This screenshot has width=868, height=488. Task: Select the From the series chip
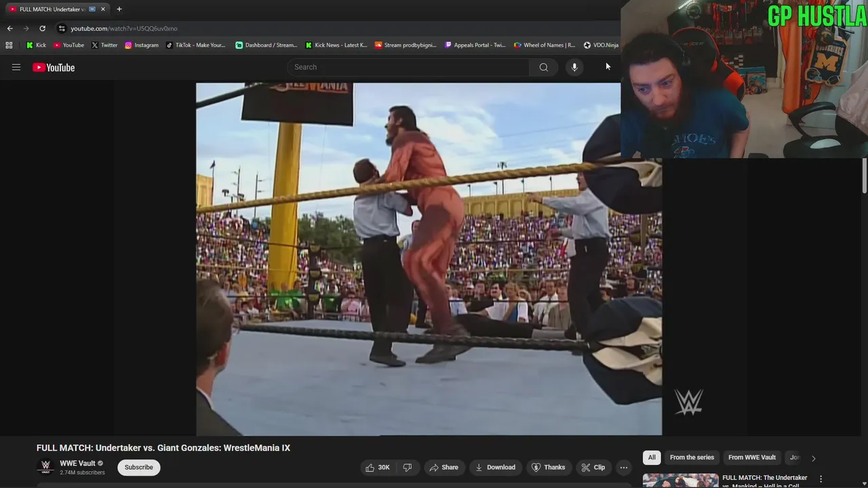tap(692, 457)
